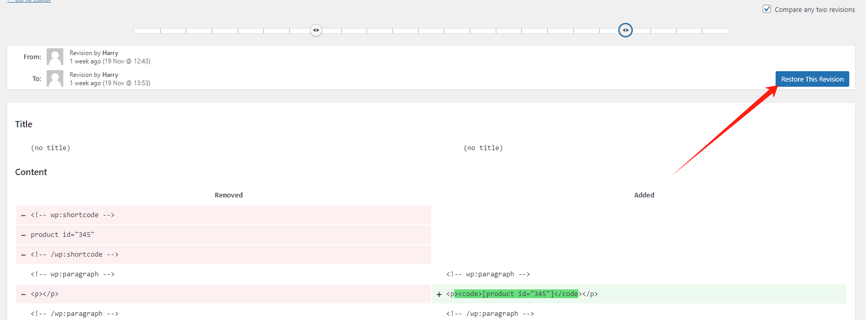
Task: Click the left '(no title)' text
Action: click(x=50, y=148)
